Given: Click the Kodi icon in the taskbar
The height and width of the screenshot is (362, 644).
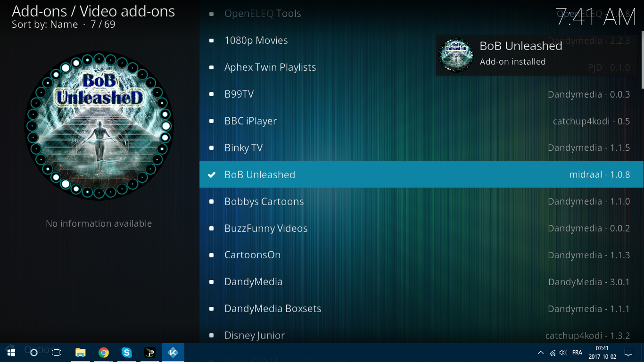Looking at the screenshot, I should [173, 353].
